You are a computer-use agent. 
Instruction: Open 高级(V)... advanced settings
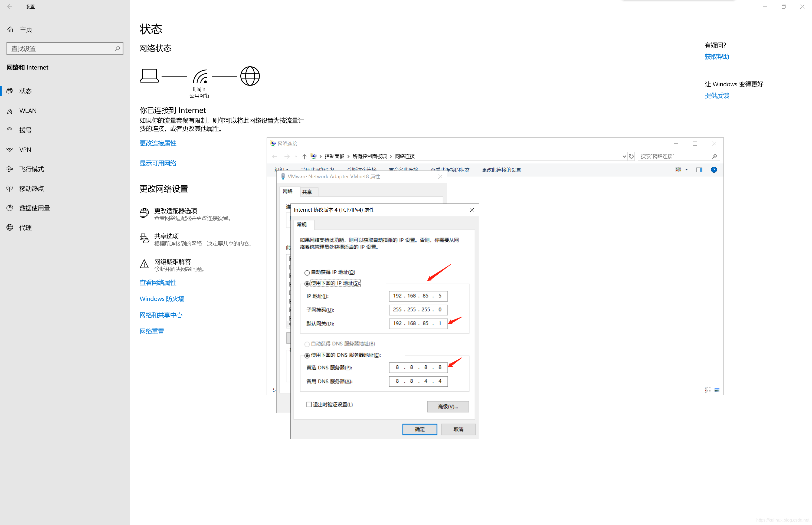point(448,407)
